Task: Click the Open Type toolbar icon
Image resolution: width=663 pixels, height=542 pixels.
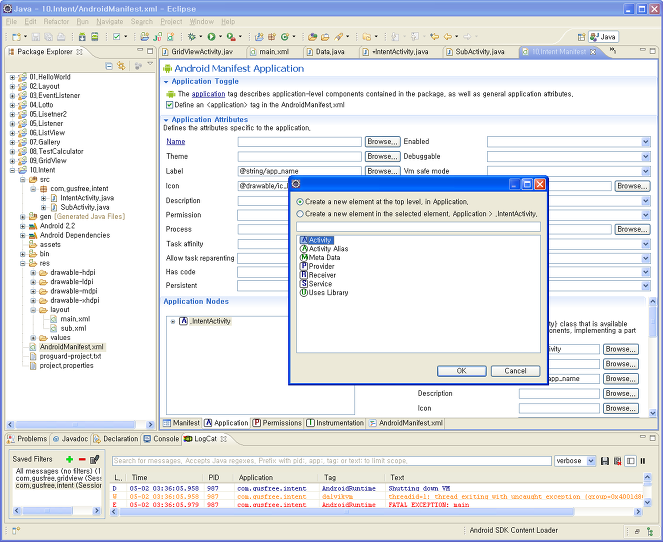Action: pyautogui.click(x=312, y=37)
